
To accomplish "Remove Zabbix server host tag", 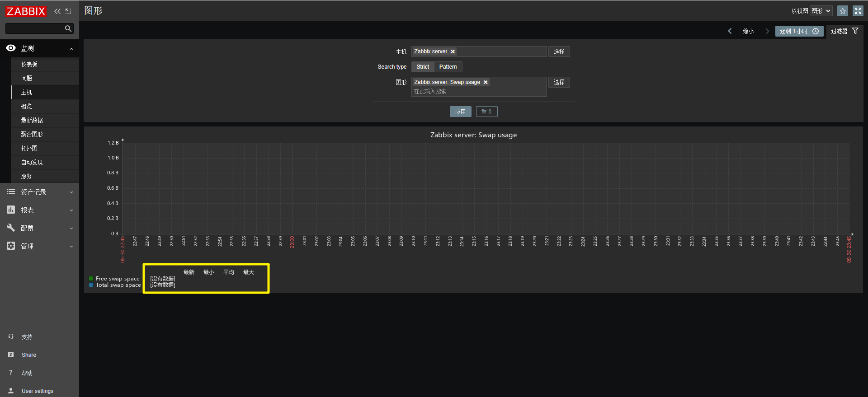I will pyautogui.click(x=453, y=51).
